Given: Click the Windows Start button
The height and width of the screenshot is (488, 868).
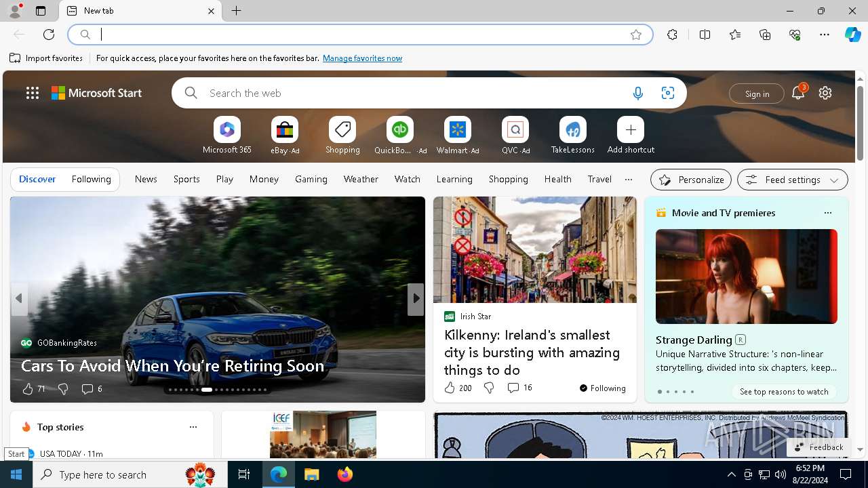Looking at the screenshot, I should pyautogui.click(x=16, y=474).
